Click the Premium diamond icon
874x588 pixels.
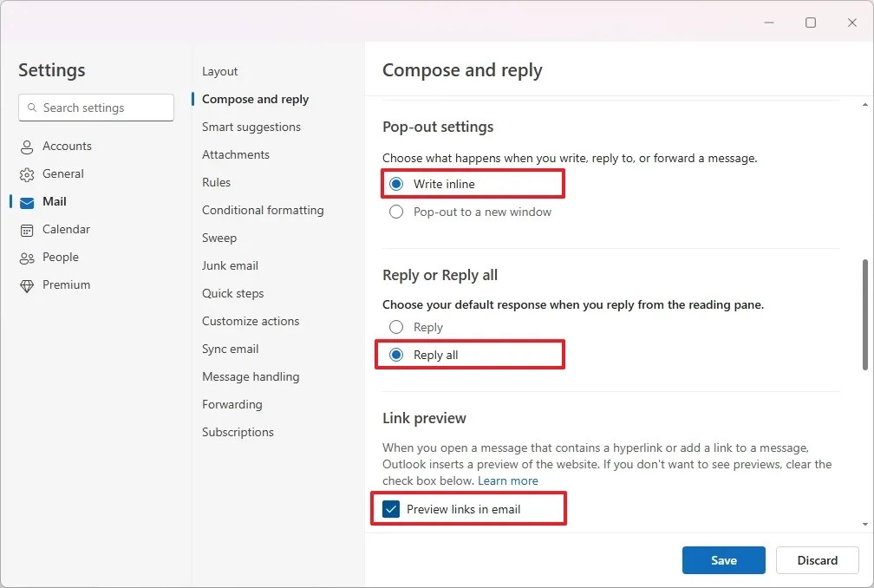pyautogui.click(x=27, y=284)
